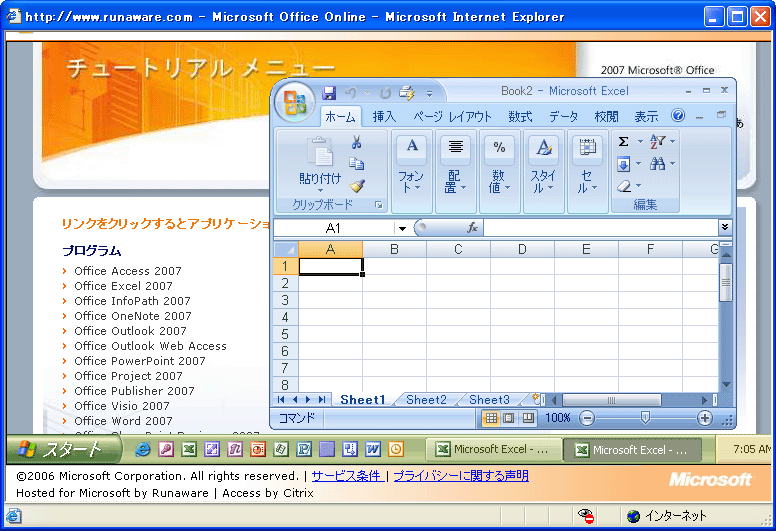
Task: Click the Sort and Filter icon
Action: (x=658, y=142)
